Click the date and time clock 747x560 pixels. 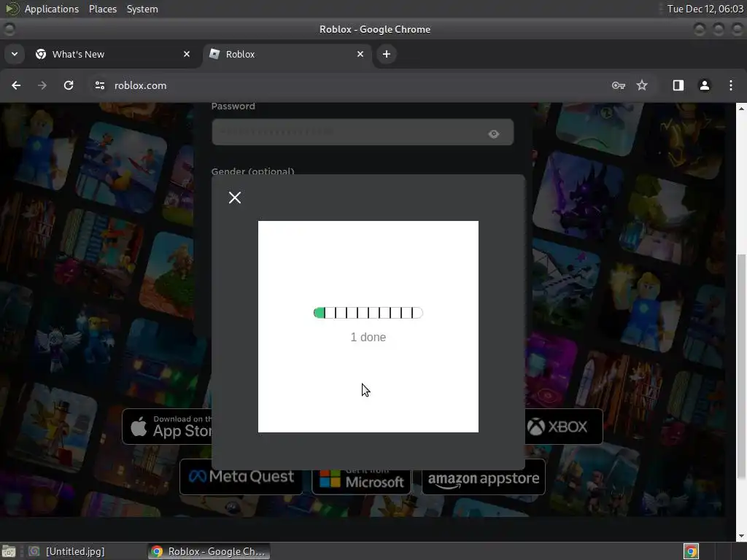click(705, 9)
